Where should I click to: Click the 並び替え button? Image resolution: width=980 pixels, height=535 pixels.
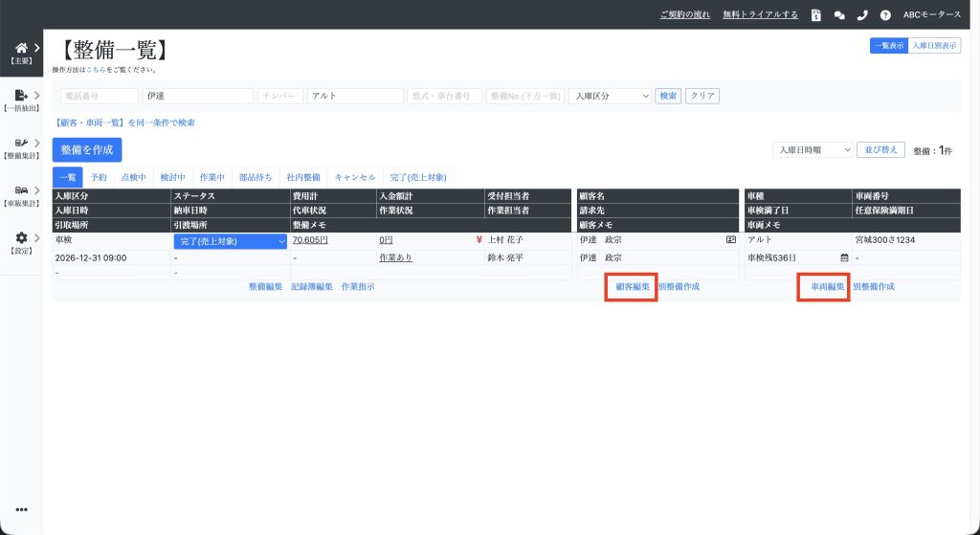880,150
